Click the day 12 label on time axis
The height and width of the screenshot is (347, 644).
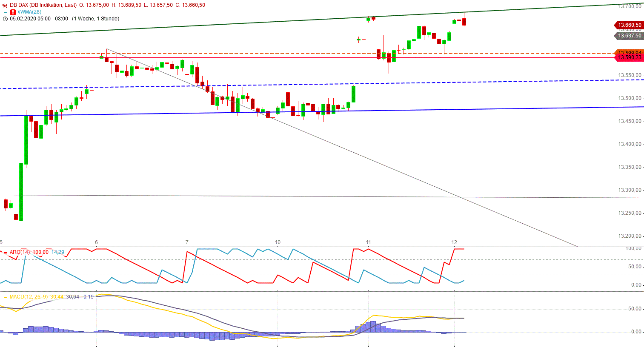(x=454, y=242)
